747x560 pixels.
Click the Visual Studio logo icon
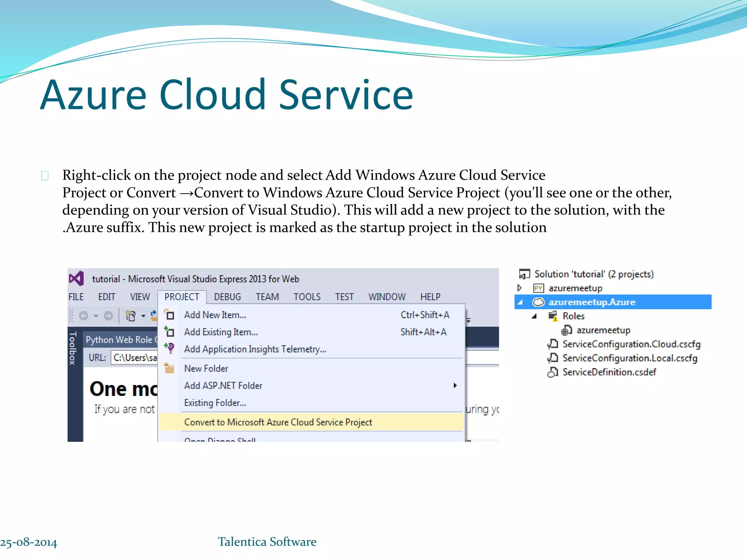76,279
